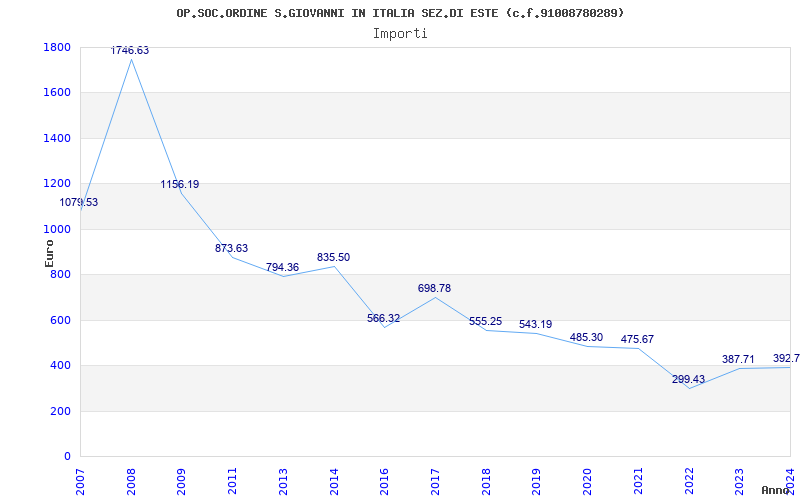Select the 2022 x-axis year
The height and width of the screenshot is (500, 800).
click(689, 481)
